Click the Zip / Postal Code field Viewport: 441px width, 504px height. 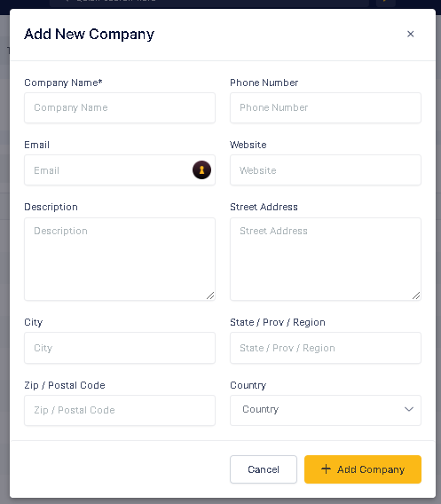click(x=120, y=411)
